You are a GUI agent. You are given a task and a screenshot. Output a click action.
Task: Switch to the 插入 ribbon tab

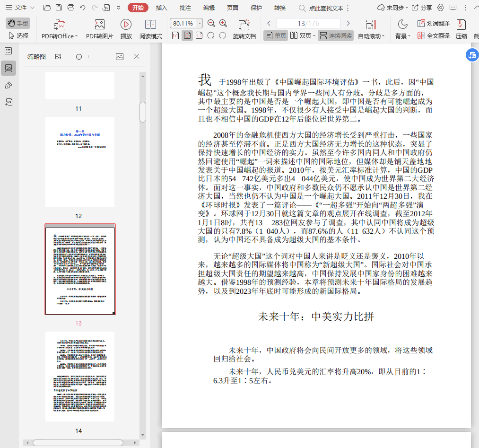point(162,8)
